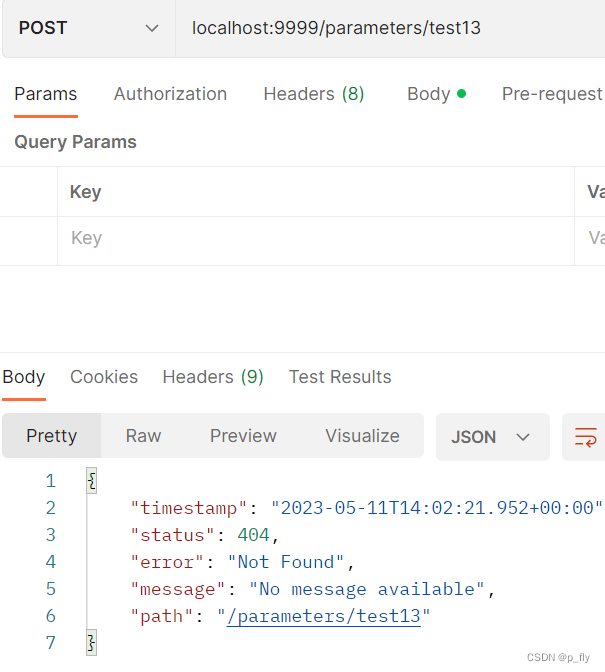This screenshot has width=605, height=672.
Task: Open the Test Results tab
Action: click(340, 377)
